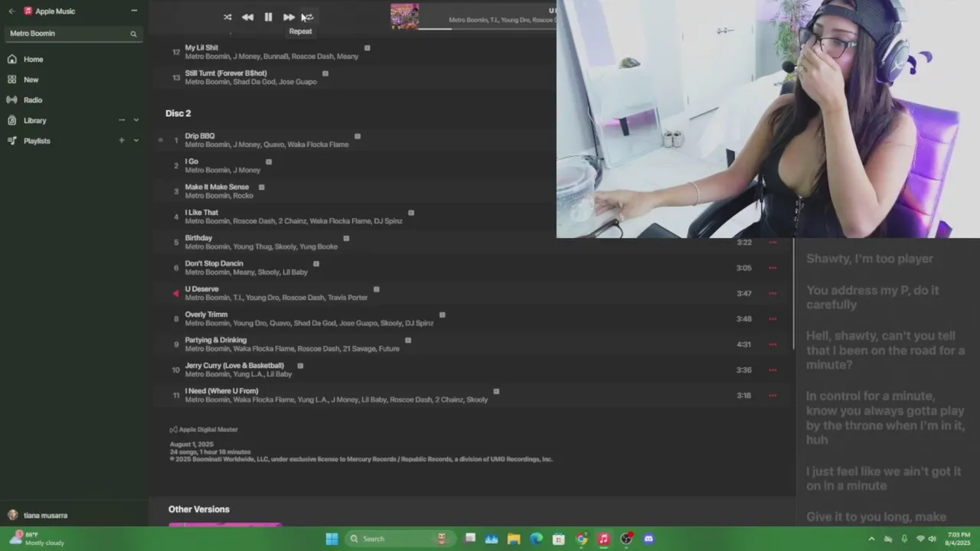Open more options for Don't Stop Dancin
980x551 pixels.
[x=773, y=268]
